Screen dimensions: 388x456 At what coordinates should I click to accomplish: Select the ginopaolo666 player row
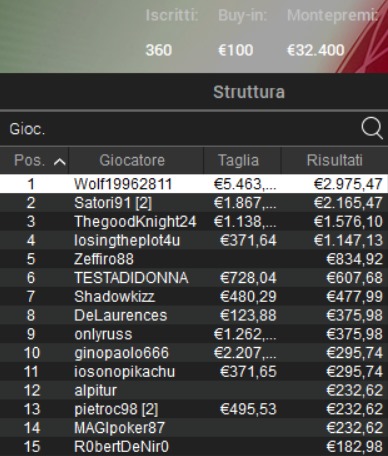[194, 353]
